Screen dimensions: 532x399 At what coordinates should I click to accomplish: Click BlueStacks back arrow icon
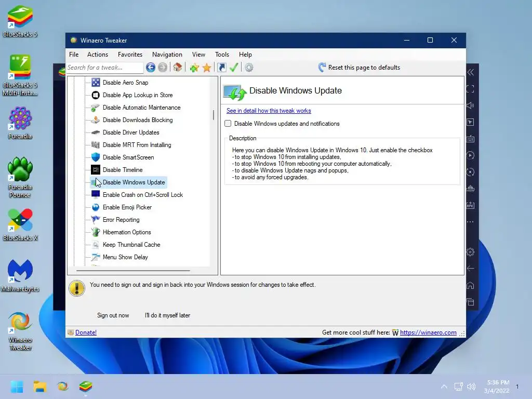470,269
